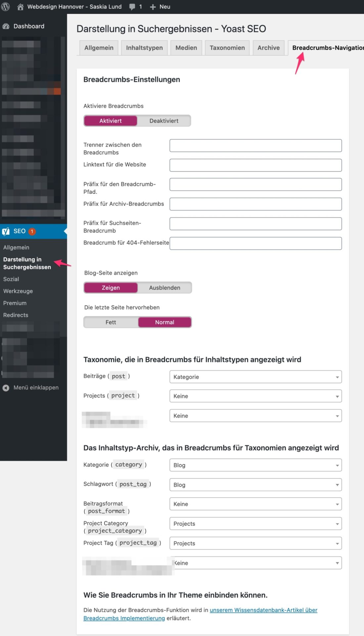
Task: Open the comments bubble icon
Action: pyautogui.click(x=132, y=7)
